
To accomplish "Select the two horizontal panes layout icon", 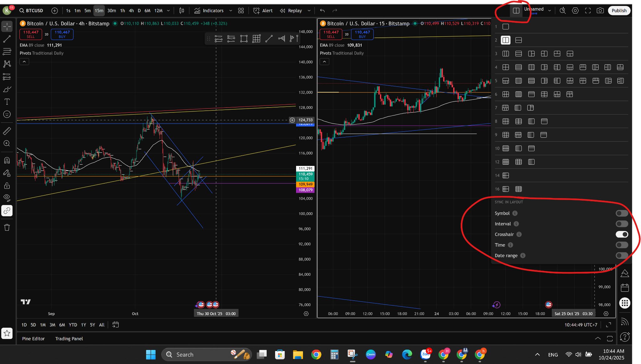I will [518, 40].
